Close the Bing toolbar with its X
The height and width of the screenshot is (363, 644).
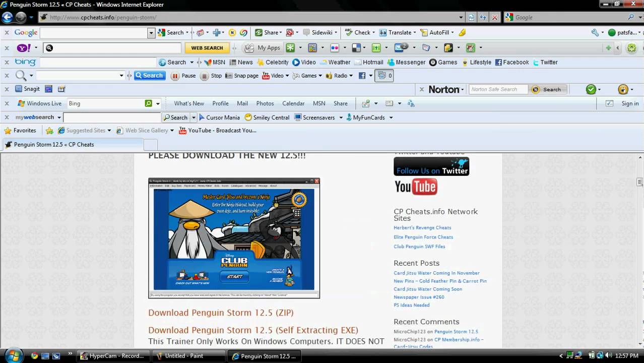point(7,62)
